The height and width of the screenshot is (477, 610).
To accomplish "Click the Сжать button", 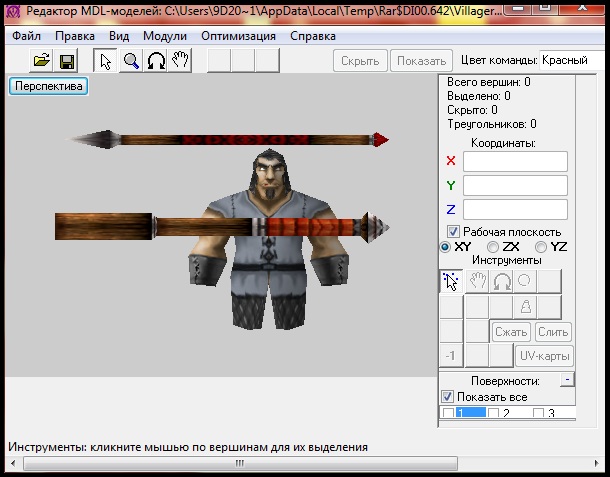I will tap(511, 332).
